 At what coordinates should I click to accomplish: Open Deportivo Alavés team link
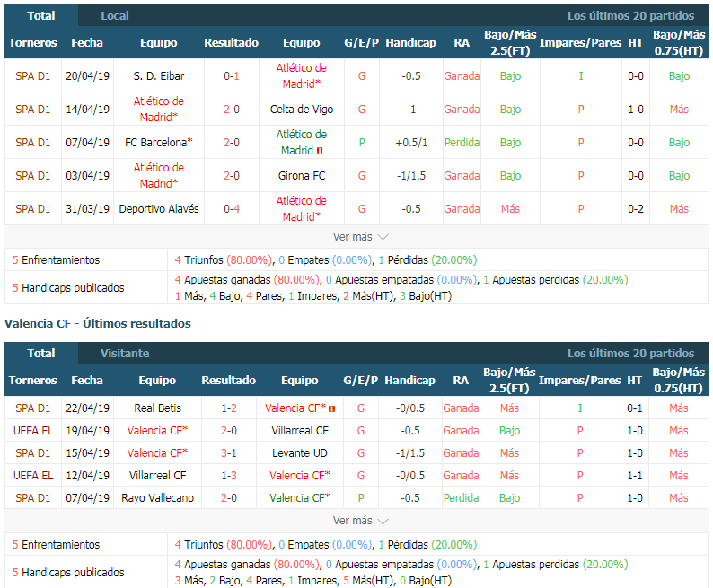coord(159,208)
